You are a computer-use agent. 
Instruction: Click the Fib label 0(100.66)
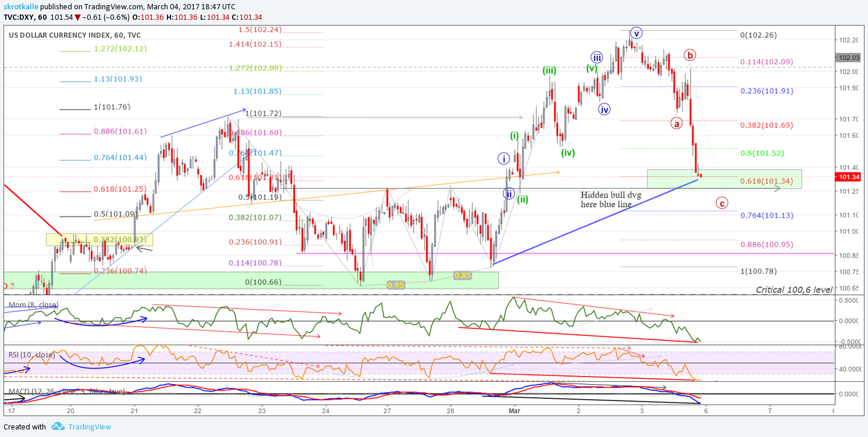click(263, 282)
